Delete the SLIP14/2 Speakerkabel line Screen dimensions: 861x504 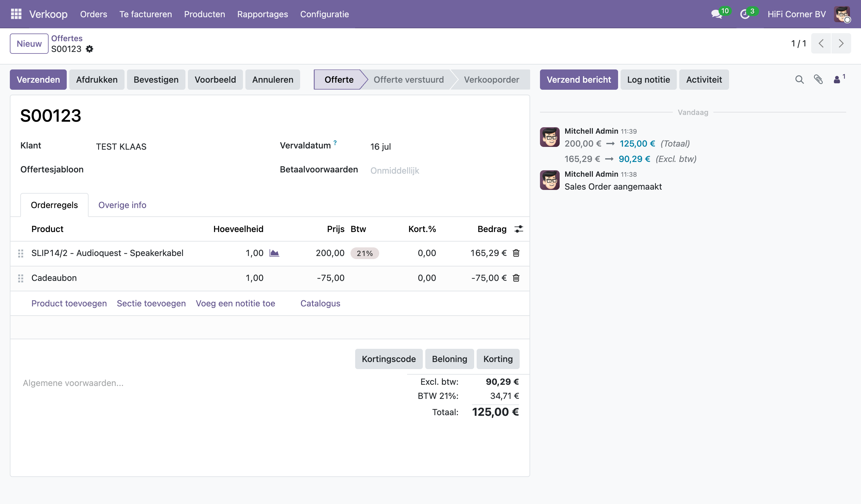(x=516, y=253)
